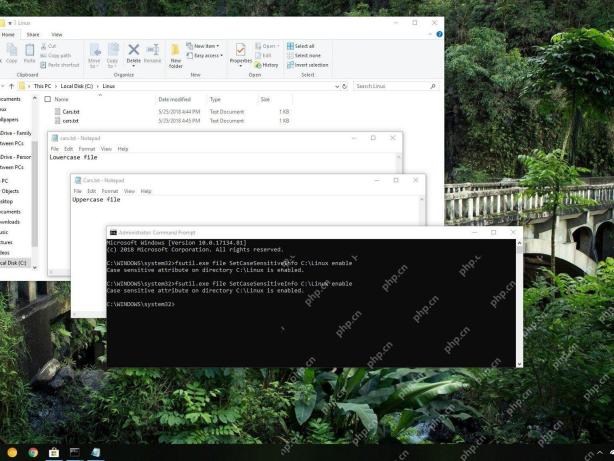The image size is (614, 461).
Task: Open Help menu in lowercase cars.txt Notepad
Action: click(x=123, y=149)
